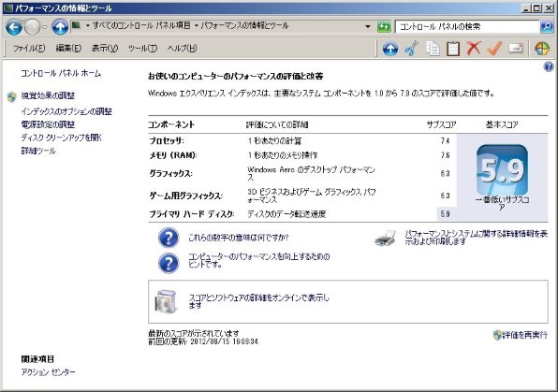Focus the コントロール パネルの検索 search box

coord(467,27)
